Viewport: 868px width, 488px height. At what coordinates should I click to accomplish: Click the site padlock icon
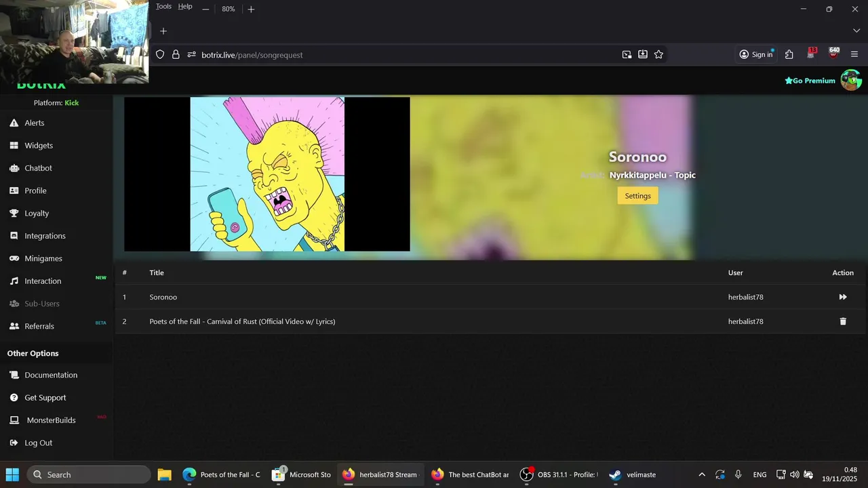pos(176,54)
